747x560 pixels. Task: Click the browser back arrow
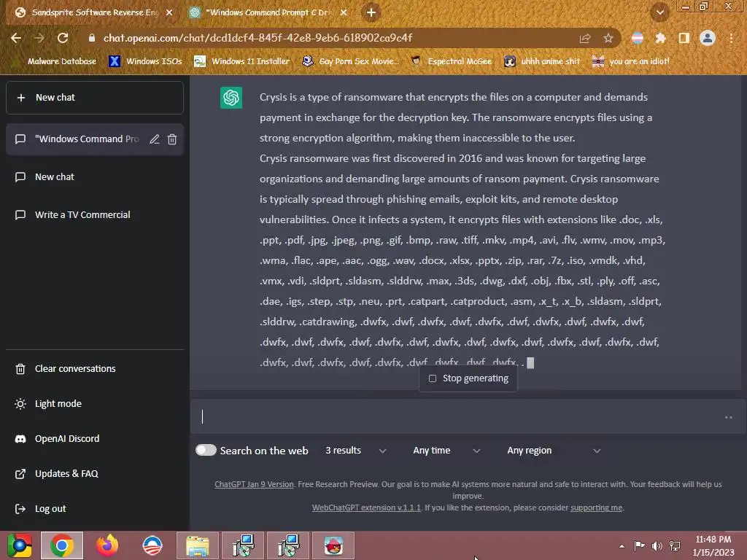click(16, 38)
